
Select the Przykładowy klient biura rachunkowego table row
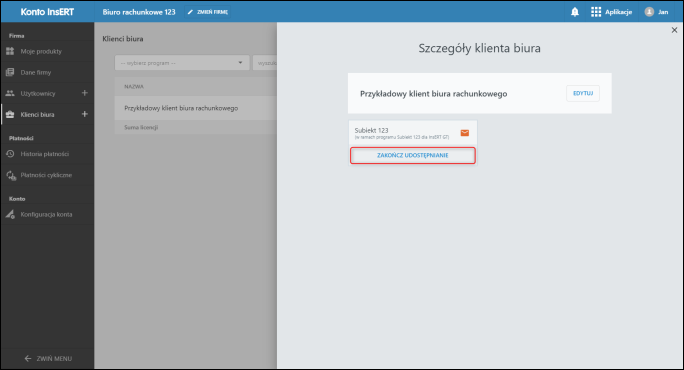tap(196, 108)
